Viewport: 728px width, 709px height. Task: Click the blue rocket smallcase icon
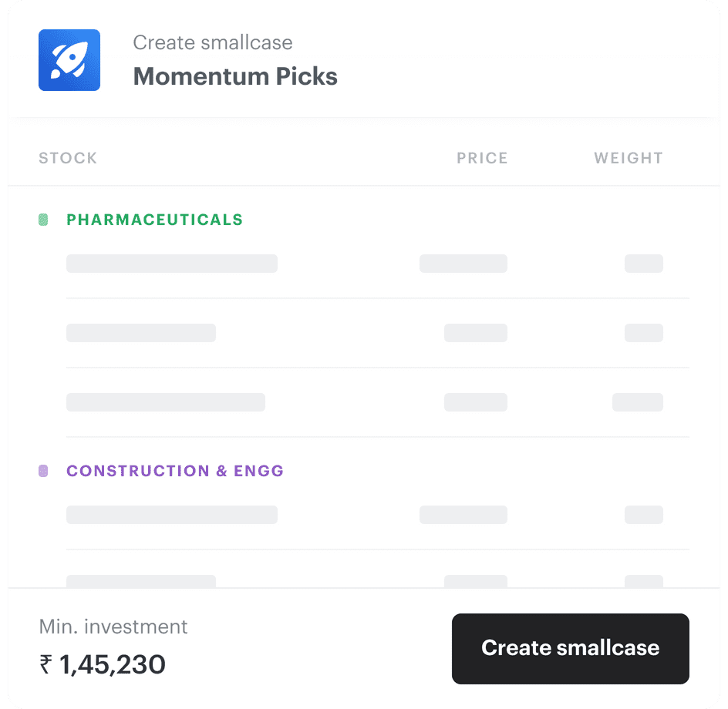(69, 59)
